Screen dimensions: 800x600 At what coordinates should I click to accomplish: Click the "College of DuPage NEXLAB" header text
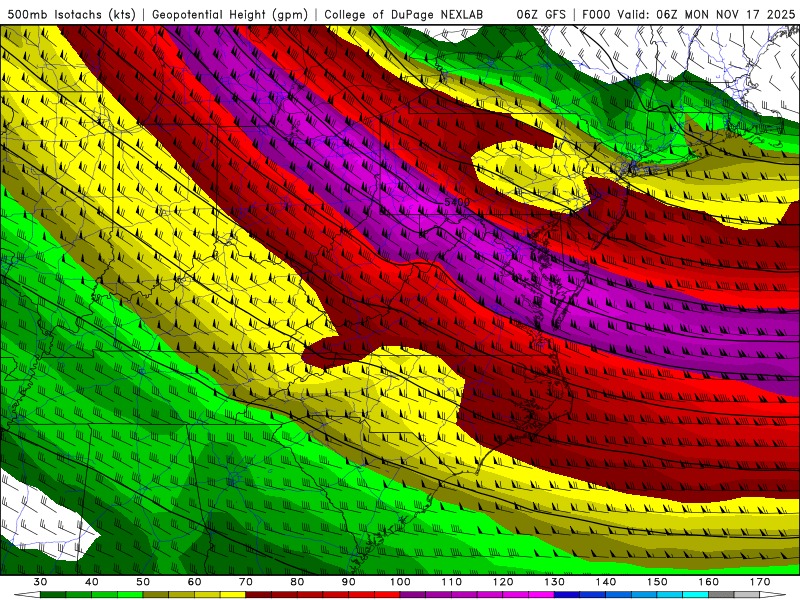tap(403, 14)
